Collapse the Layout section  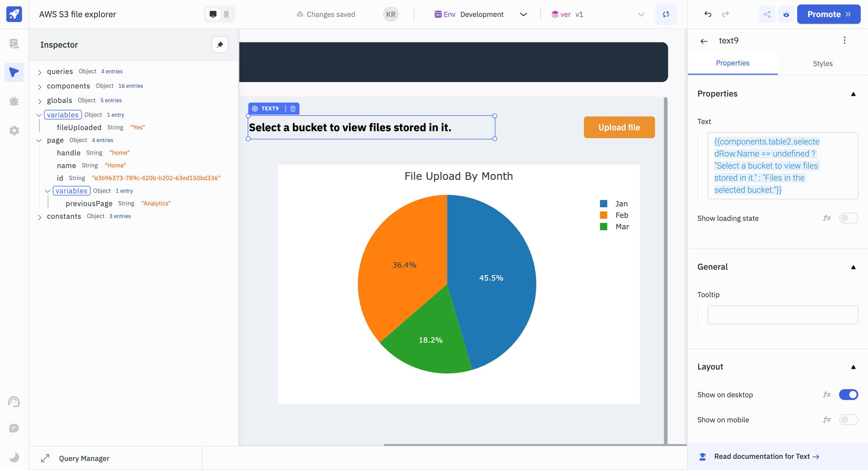point(853,367)
